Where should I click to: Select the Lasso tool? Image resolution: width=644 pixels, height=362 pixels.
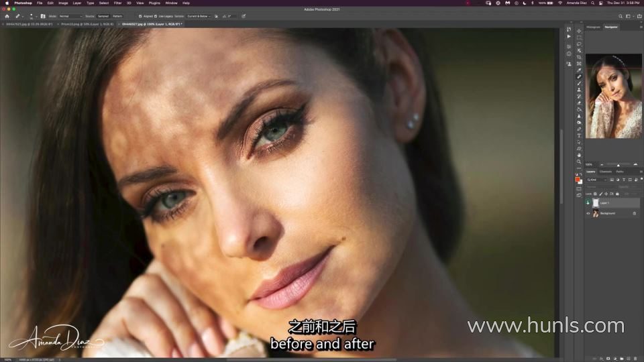[x=579, y=44]
